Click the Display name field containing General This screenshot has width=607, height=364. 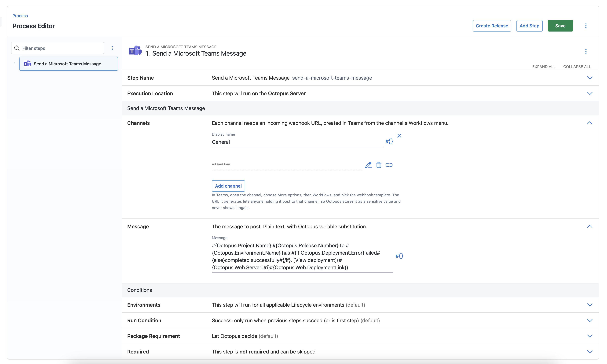coord(297,142)
